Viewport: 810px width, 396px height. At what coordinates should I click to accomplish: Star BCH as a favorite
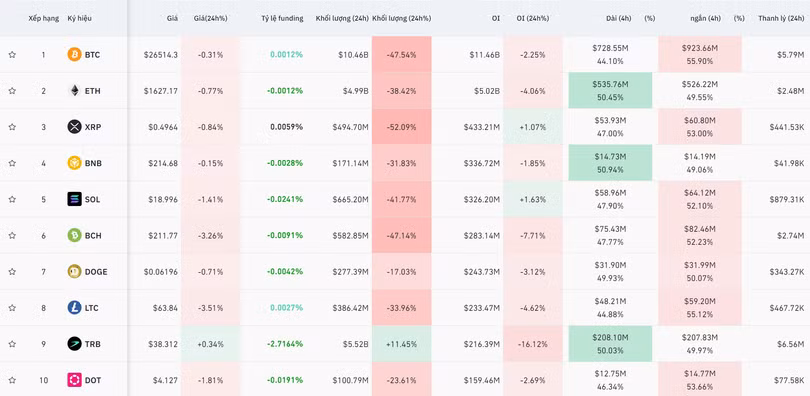(x=12, y=235)
